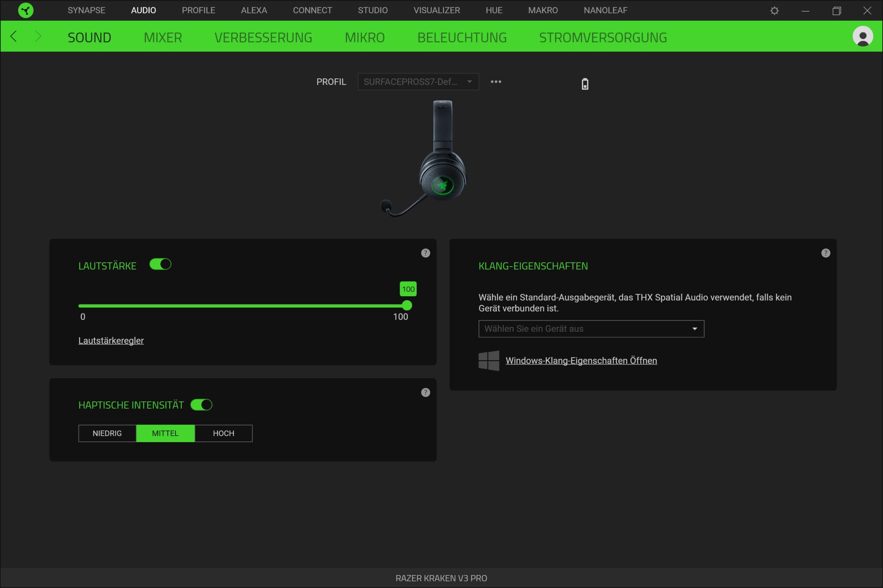The image size is (883, 588).
Task: Switch to the MIXER tab
Action: (x=163, y=38)
